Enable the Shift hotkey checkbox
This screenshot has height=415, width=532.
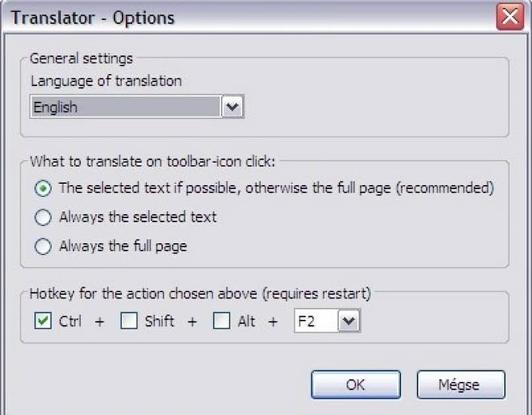point(129,321)
